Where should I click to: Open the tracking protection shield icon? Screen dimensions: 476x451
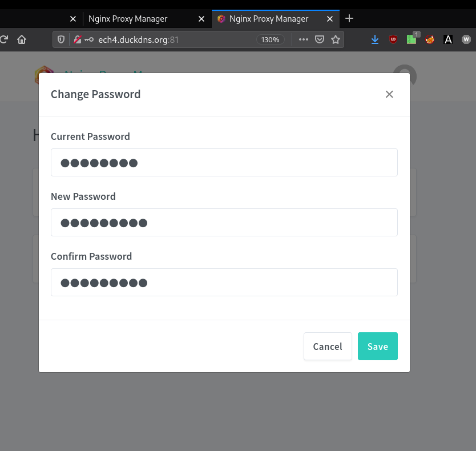point(61,39)
